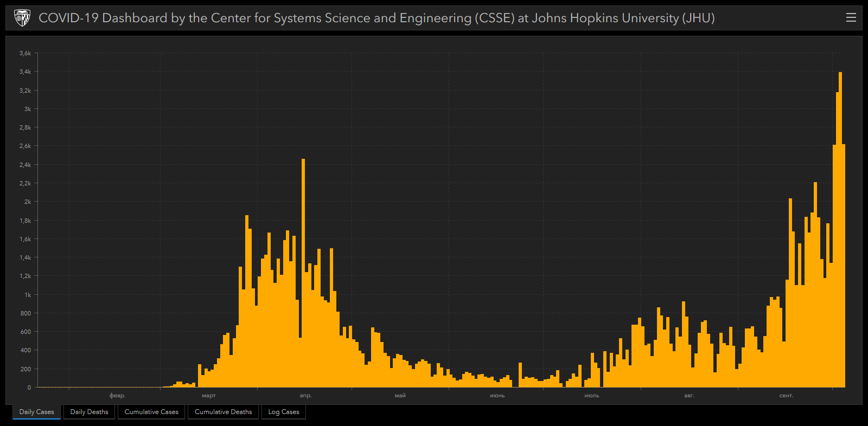Click the 1k value on the vertical axis
Image resolution: width=868 pixels, height=426 pixels.
coord(28,295)
